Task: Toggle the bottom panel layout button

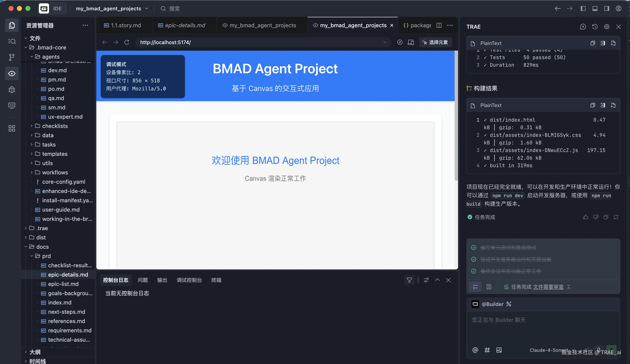Action: (595, 8)
